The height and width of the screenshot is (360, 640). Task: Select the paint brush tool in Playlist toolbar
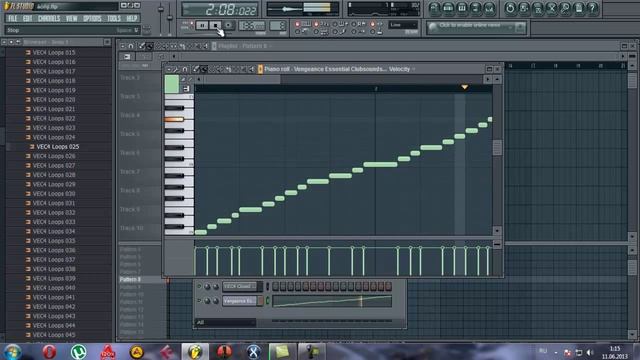pos(150,46)
